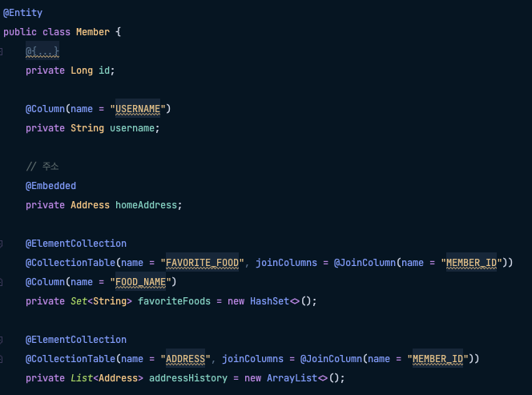Click the "FAVORITE_FOOD" table name string
The height and width of the screenshot is (395, 532).
pos(202,263)
